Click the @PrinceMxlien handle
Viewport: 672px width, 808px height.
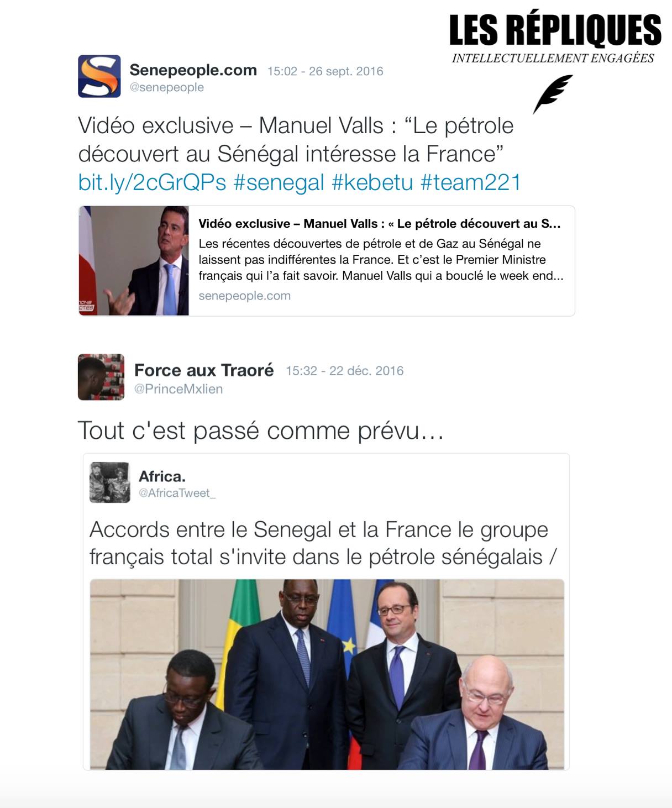(179, 389)
